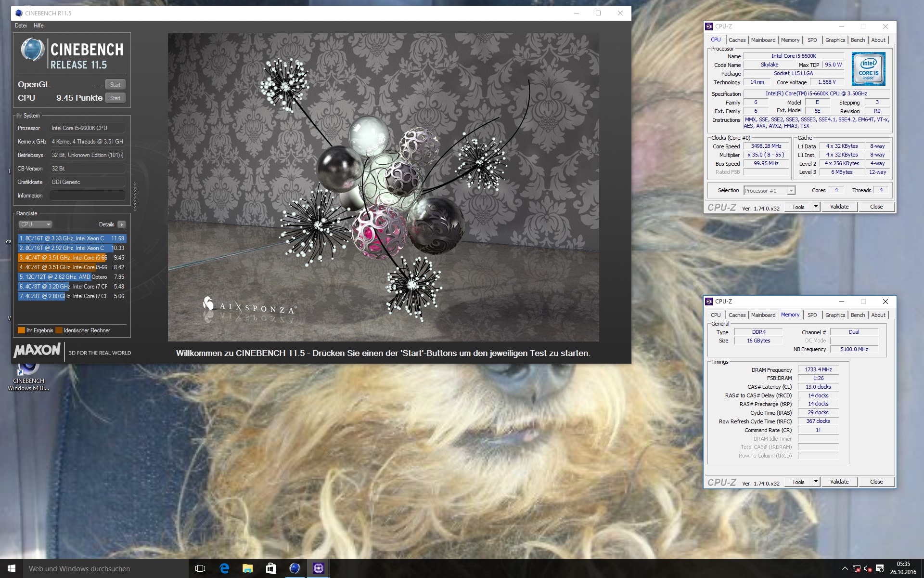Open SPD tab in upper CPU-Z window
The image size is (924, 578).
[812, 40]
